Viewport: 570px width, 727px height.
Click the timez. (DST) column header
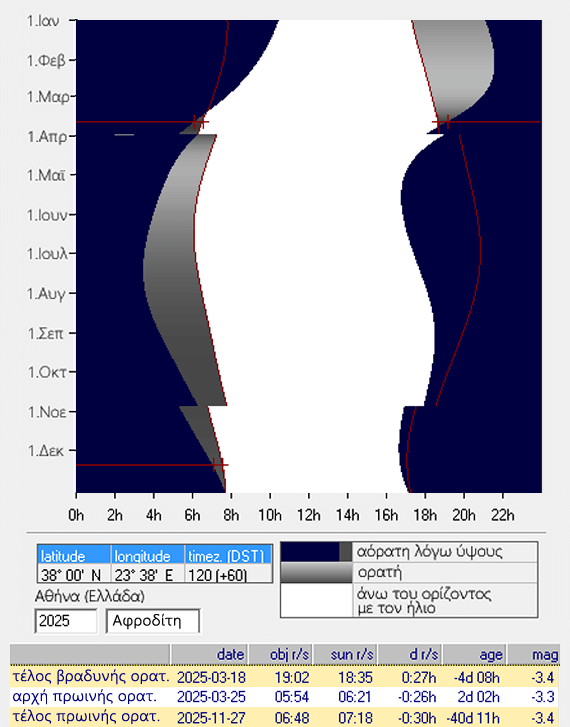[228, 555]
